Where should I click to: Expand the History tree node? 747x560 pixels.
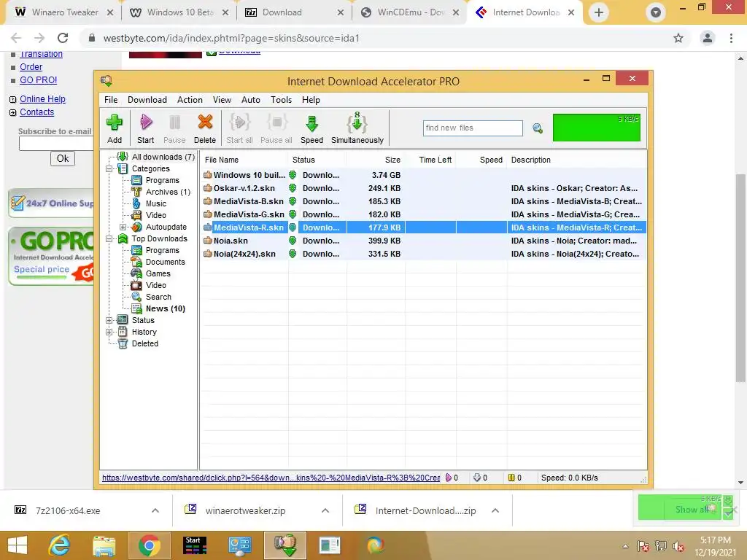coord(109,332)
